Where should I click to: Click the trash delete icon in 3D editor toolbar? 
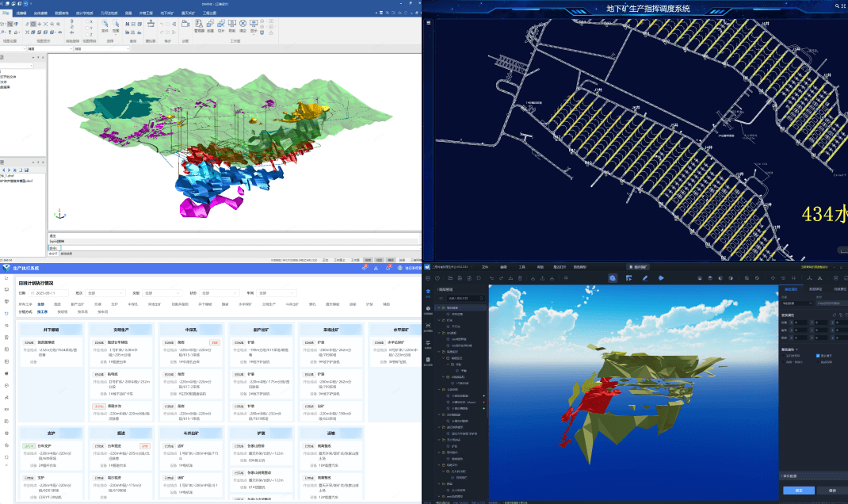[520, 278]
